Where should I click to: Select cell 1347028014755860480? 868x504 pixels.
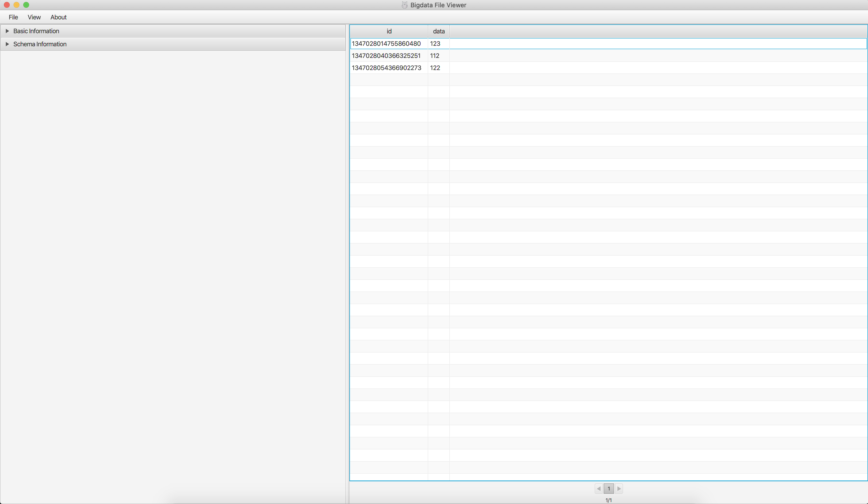coord(389,44)
